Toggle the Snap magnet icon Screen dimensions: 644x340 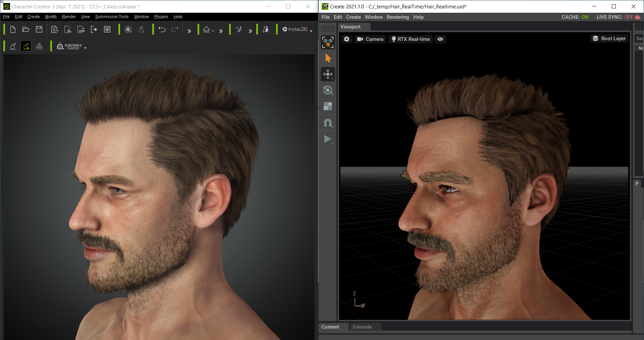tap(328, 123)
